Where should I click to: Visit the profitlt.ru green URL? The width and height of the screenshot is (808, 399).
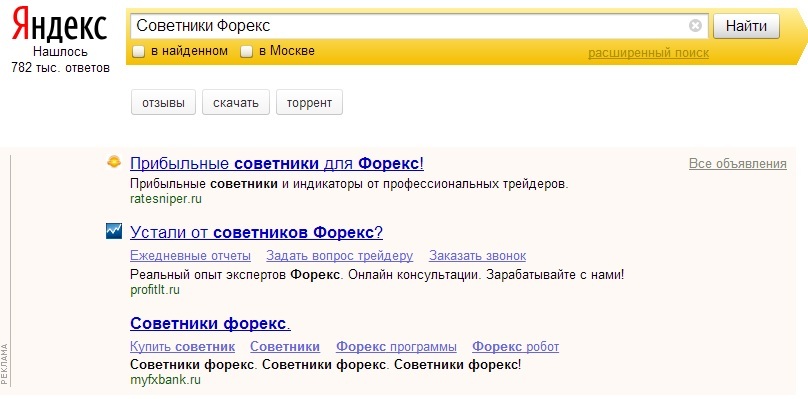(155, 290)
